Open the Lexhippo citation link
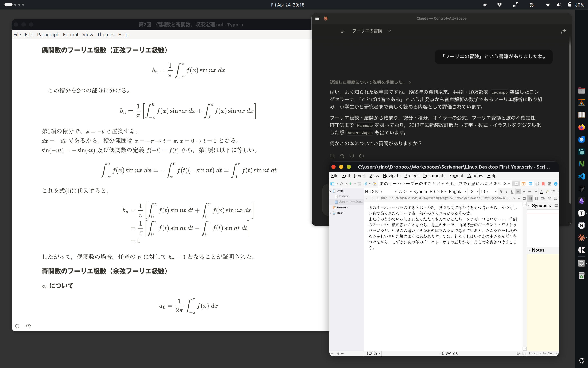Viewport: 588px width, 368px height. (x=499, y=92)
